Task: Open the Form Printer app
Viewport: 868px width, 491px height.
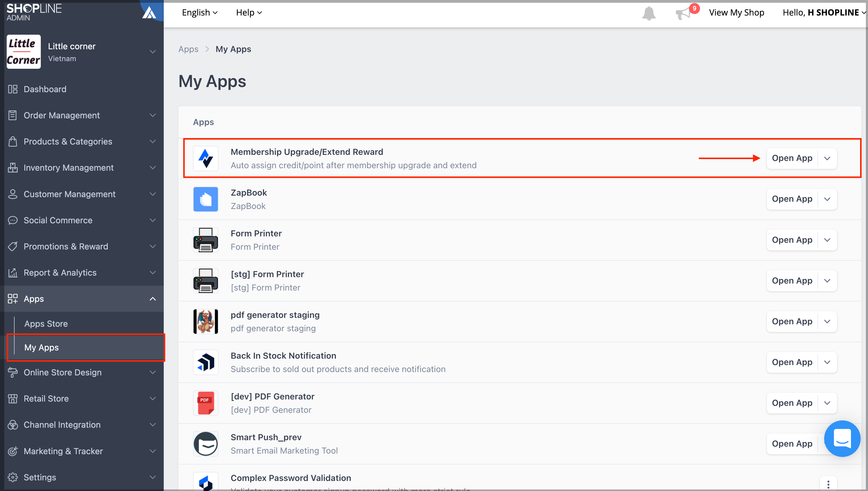Action: coord(792,240)
